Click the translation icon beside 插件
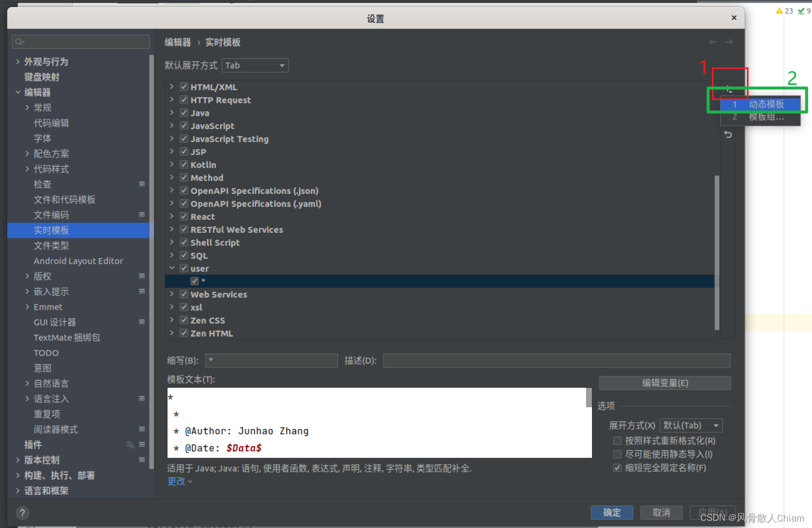The width and height of the screenshot is (812, 528). click(x=130, y=445)
